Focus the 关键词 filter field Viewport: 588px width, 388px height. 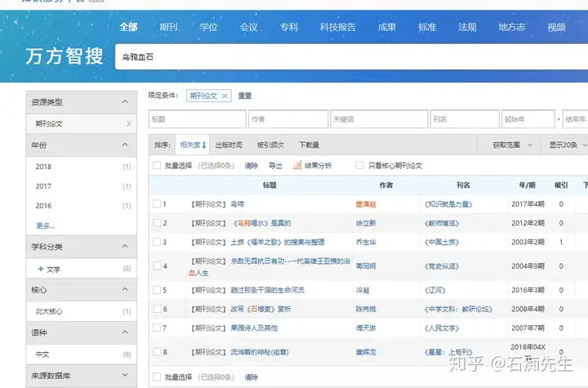379,119
